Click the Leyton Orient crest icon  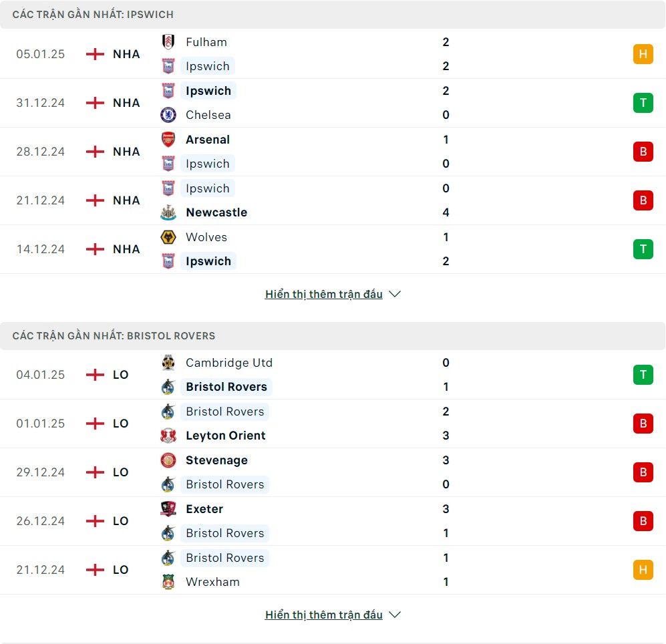click(168, 436)
